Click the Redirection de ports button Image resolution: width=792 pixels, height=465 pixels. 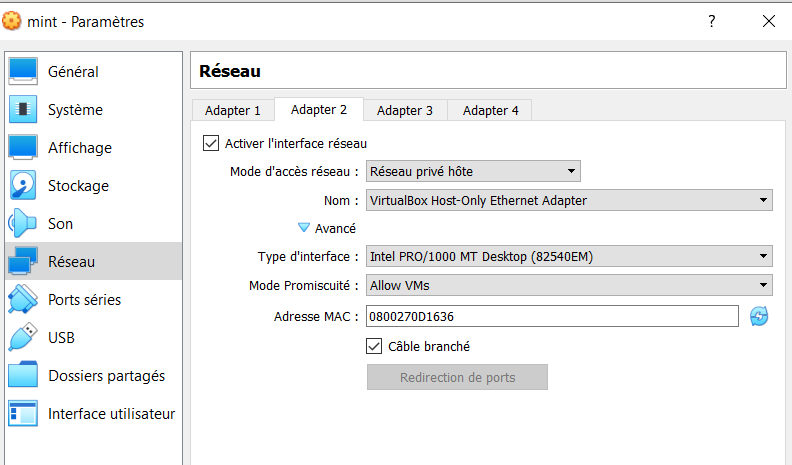(457, 378)
